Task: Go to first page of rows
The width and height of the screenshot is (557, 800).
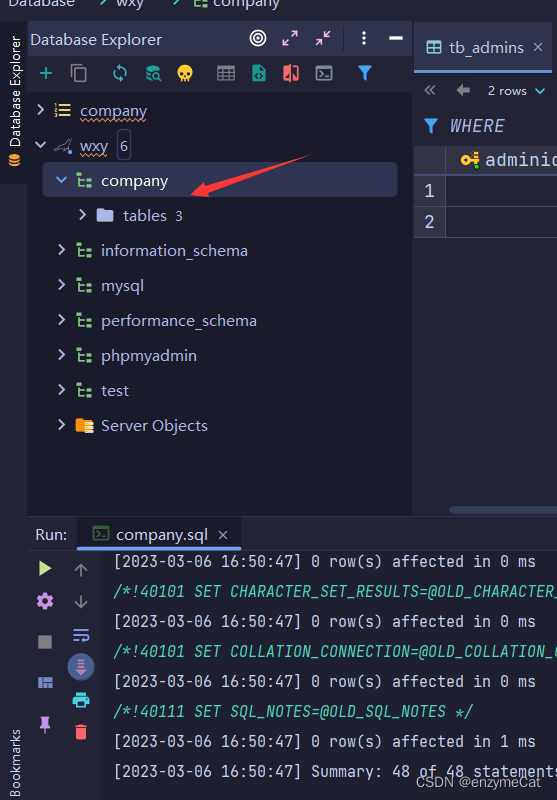Action: click(x=430, y=90)
